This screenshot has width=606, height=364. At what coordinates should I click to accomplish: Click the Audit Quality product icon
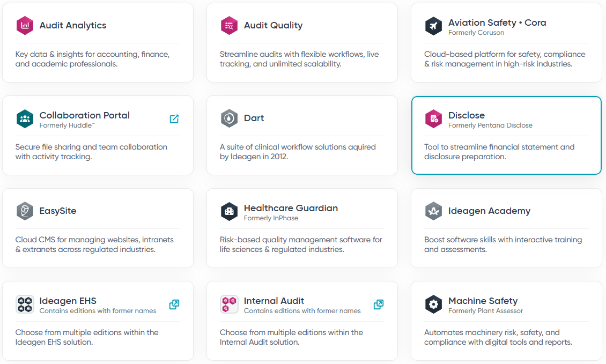229,25
